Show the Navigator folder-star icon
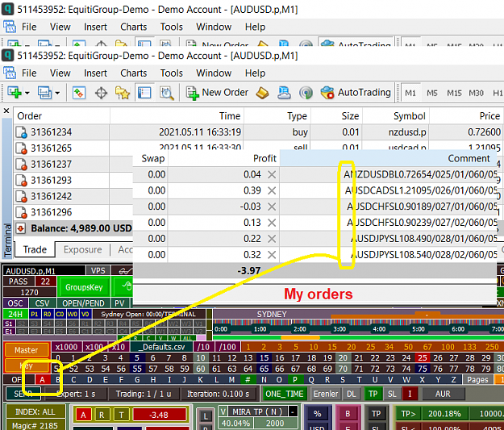Viewport: 504px width, 430px height. (123, 93)
